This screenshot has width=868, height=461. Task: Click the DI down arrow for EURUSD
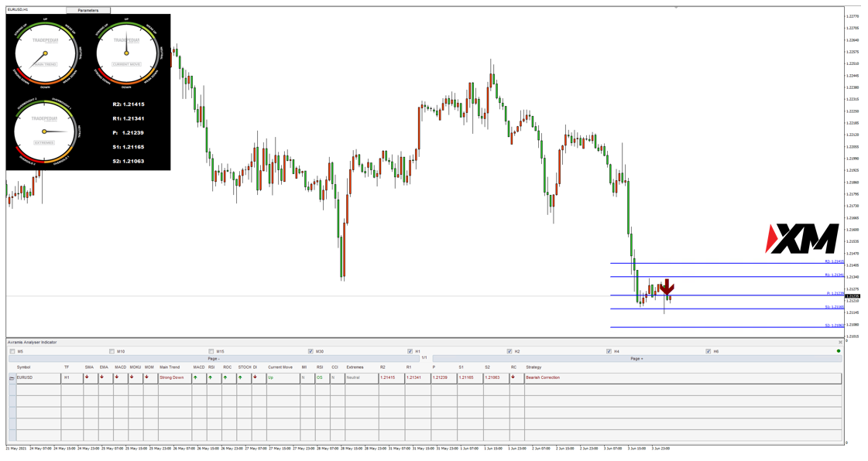click(x=256, y=377)
